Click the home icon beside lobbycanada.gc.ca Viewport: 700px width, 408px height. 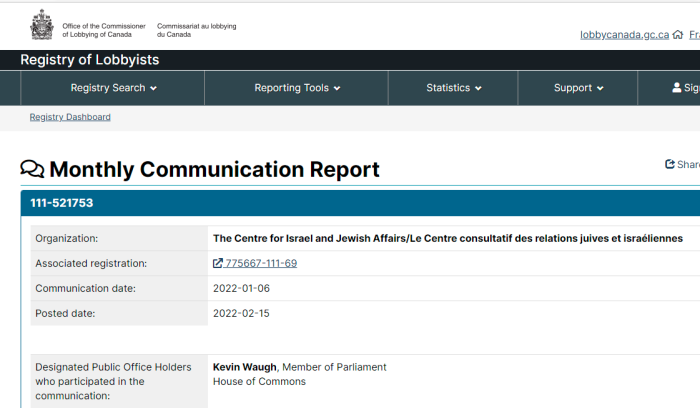[678, 35]
